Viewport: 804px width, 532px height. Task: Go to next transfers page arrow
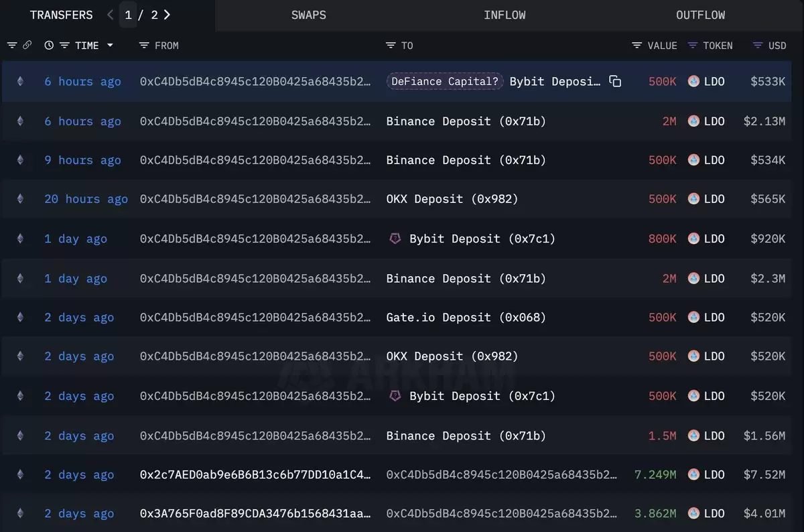[x=167, y=15]
